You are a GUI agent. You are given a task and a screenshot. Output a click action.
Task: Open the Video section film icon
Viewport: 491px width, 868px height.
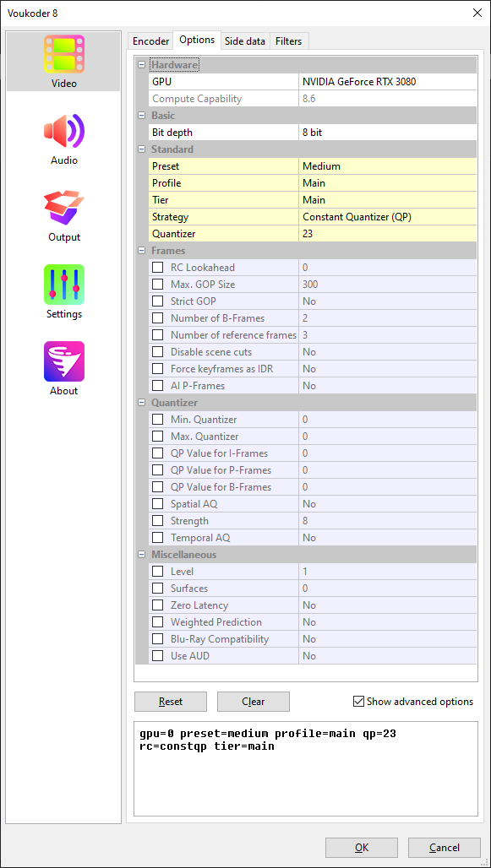[x=63, y=54]
